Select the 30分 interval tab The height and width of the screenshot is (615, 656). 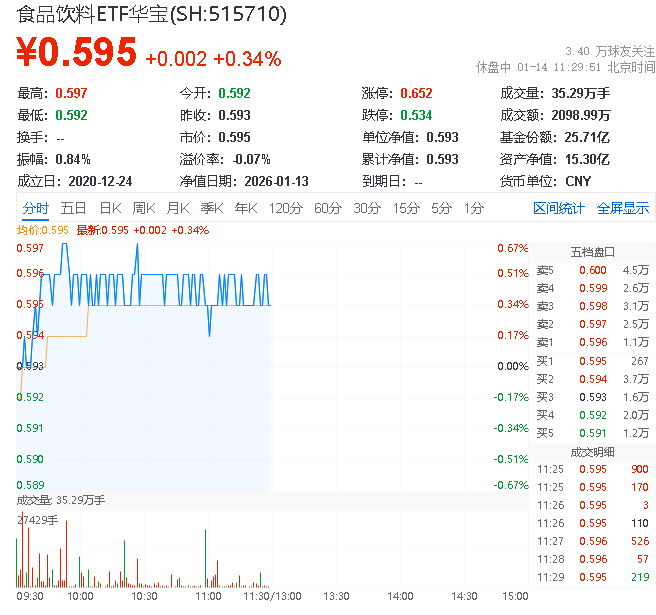[x=366, y=208]
